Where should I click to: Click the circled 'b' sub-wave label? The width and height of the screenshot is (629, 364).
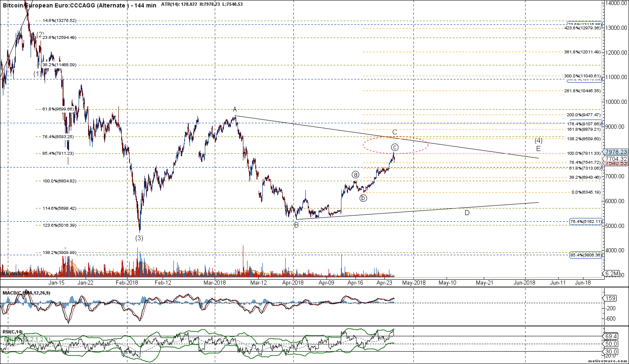coord(363,198)
